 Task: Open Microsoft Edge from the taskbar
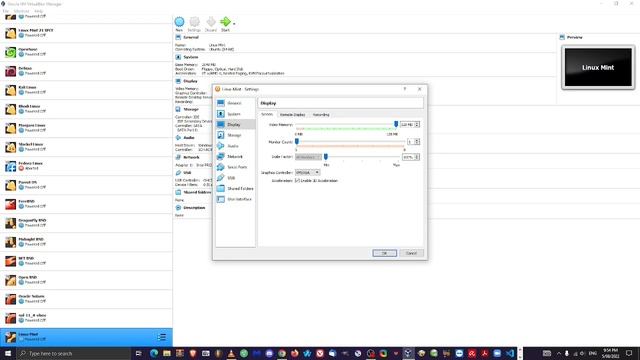[x=154, y=353]
